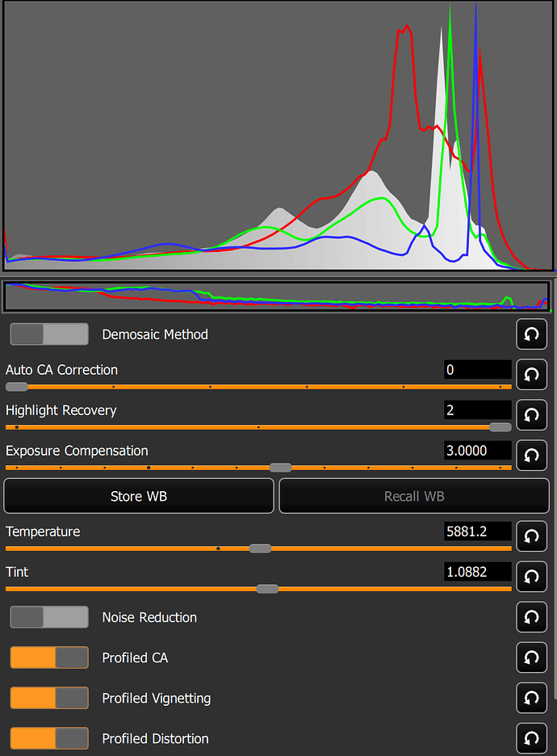Image resolution: width=557 pixels, height=756 pixels.
Task: Reset the Profiled Distortion setting
Action: click(x=531, y=738)
